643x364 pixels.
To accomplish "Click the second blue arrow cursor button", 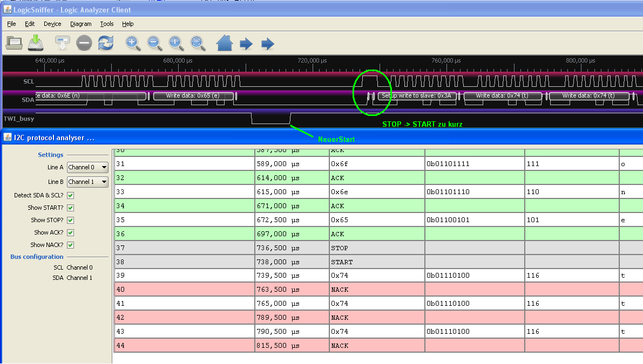I will click(267, 44).
